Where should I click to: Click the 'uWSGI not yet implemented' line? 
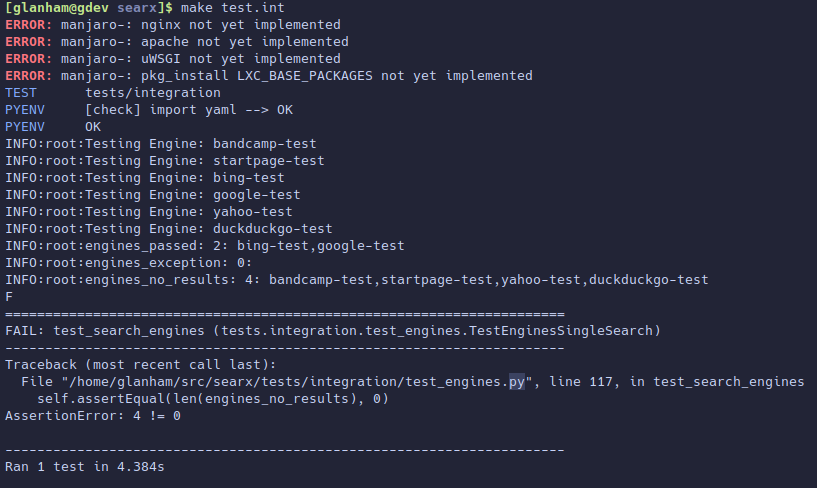coord(173,59)
